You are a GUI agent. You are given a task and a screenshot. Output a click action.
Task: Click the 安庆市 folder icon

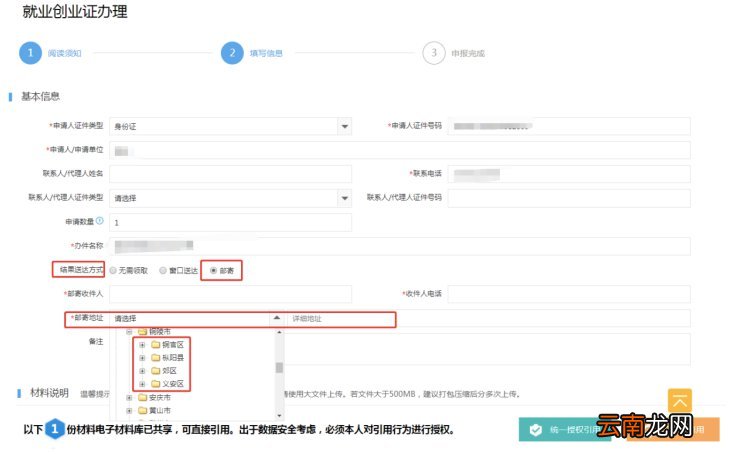coord(143,397)
